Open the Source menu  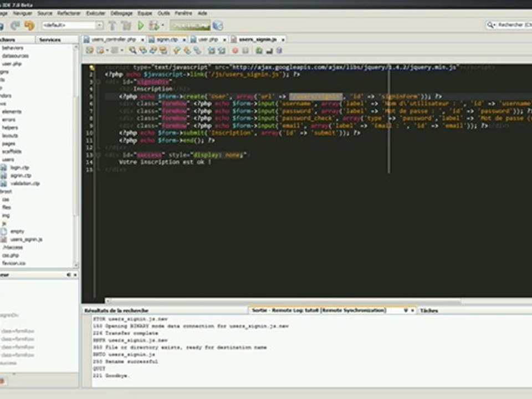click(x=45, y=13)
